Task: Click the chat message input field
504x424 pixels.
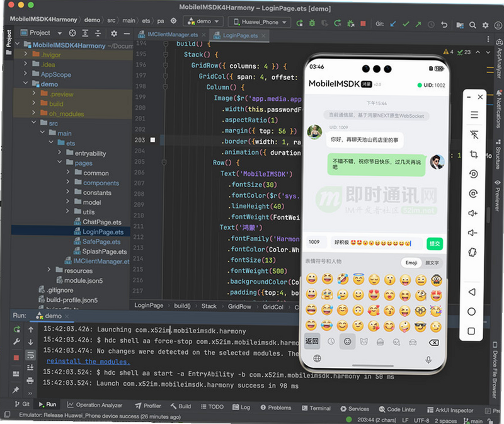Action: pyautogui.click(x=377, y=243)
